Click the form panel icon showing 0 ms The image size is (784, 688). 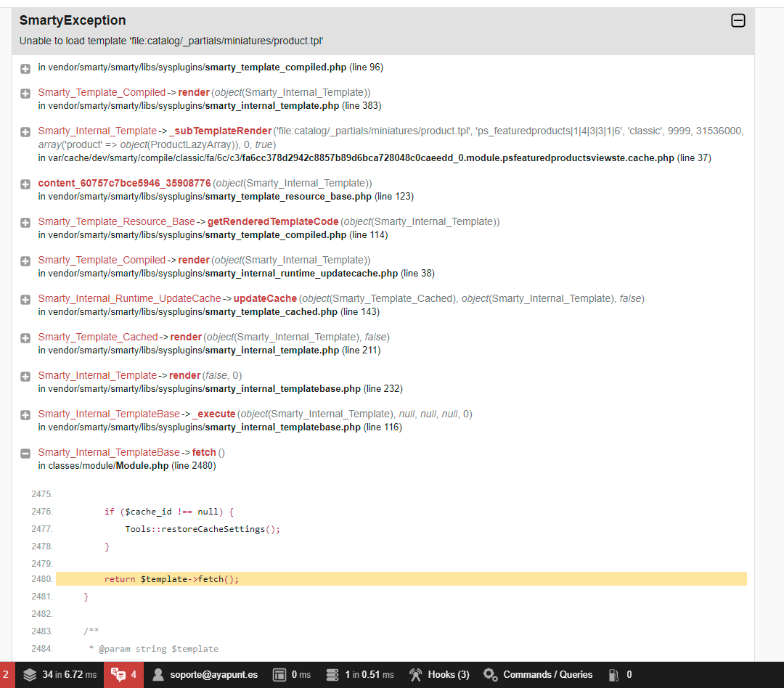pyautogui.click(x=279, y=674)
